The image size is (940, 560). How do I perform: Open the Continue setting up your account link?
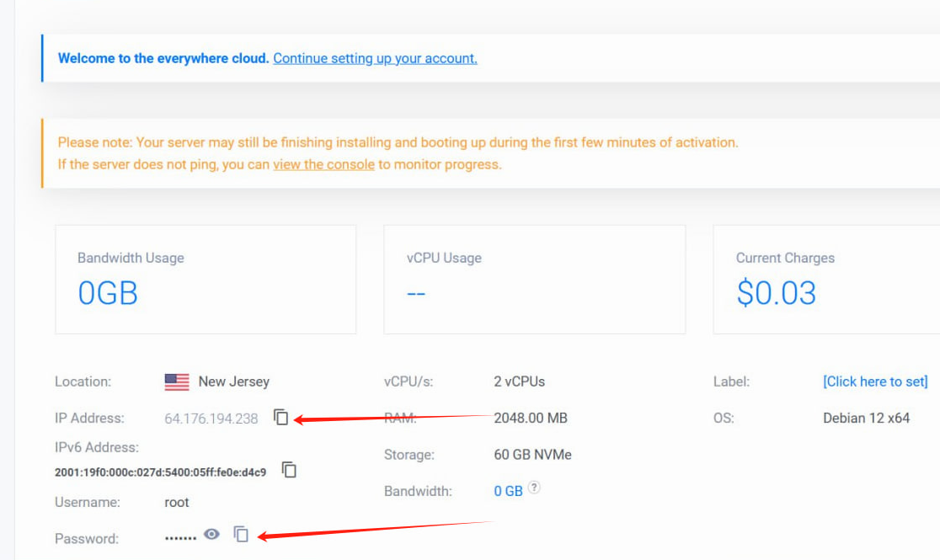click(375, 58)
